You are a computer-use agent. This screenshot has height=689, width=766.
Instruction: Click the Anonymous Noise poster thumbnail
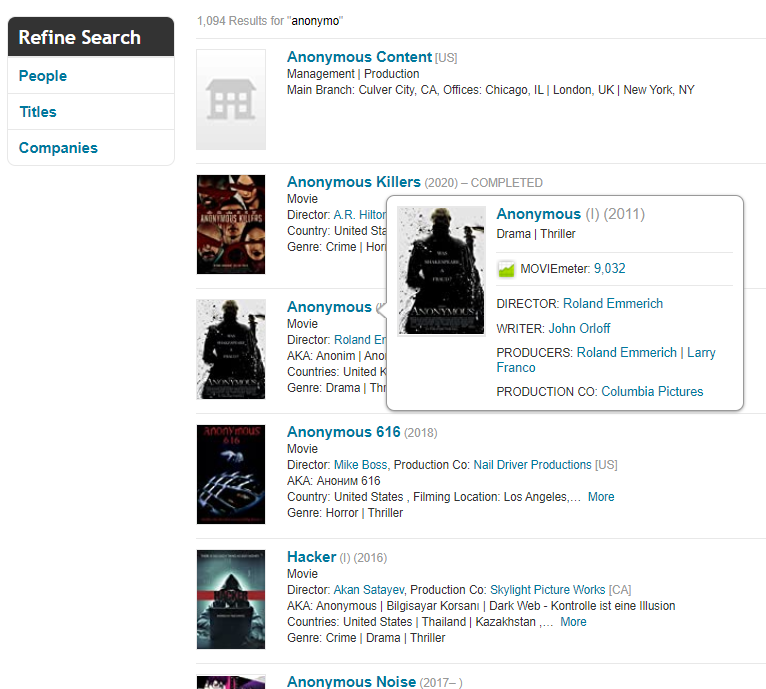click(x=231, y=682)
